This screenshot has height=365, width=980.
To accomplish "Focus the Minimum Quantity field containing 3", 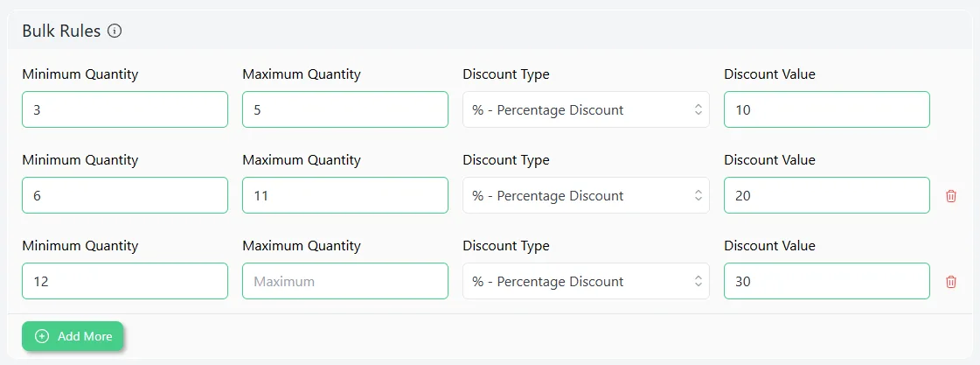I will [x=125, y=109].
